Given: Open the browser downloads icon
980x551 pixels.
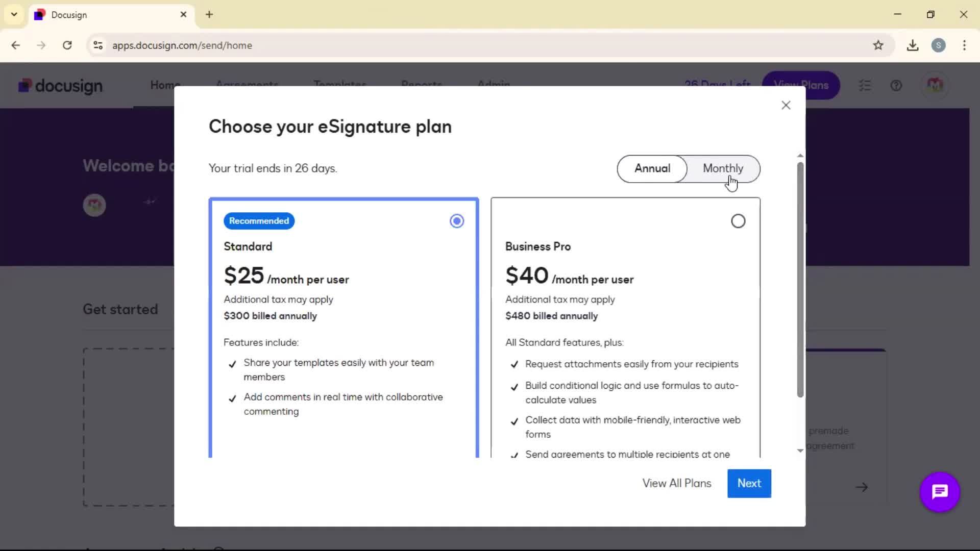Looking at the screenshot, I should click(913, 45).
